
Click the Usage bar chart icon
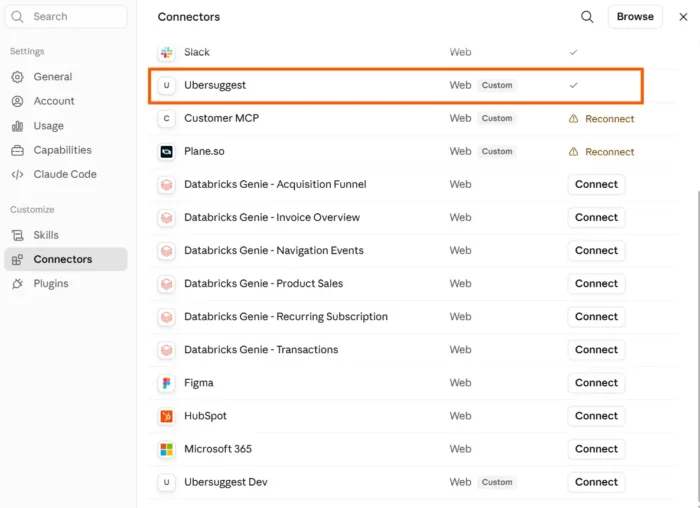(17, 126)
